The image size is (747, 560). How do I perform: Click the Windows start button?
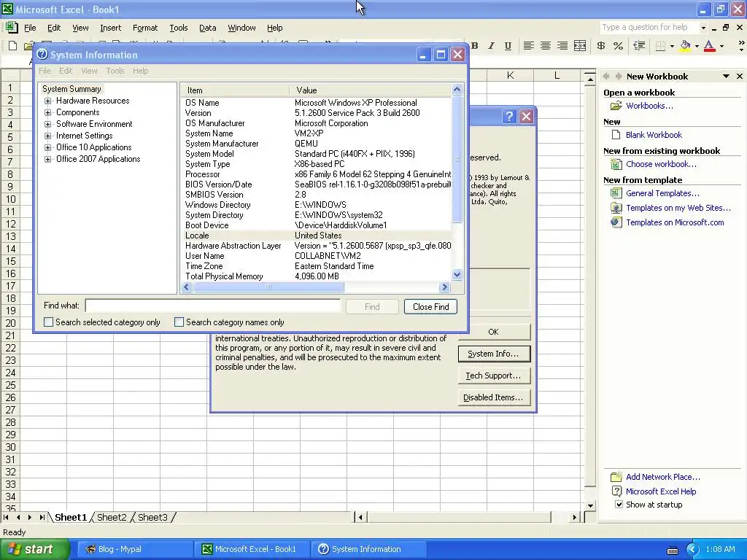[x=35, y=549]
